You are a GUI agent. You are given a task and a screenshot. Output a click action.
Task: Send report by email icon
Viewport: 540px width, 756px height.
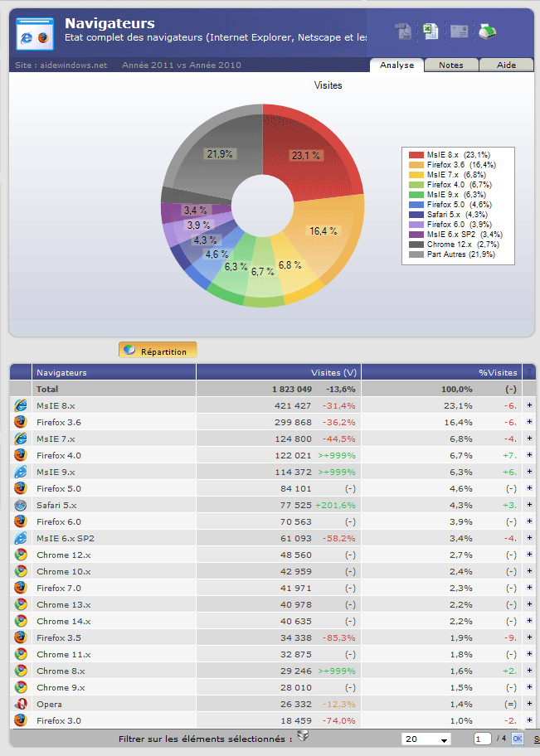[459, 31]
